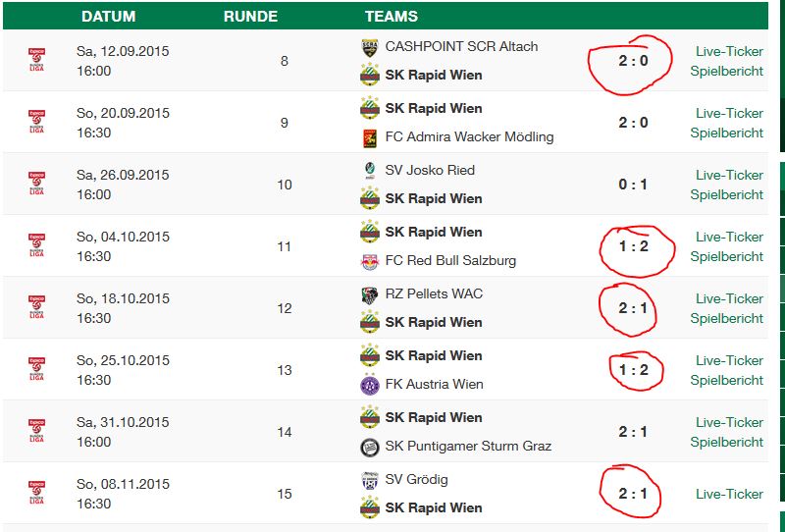Click the league logo for round 8
785x532 pixels.
pos(36,60)
